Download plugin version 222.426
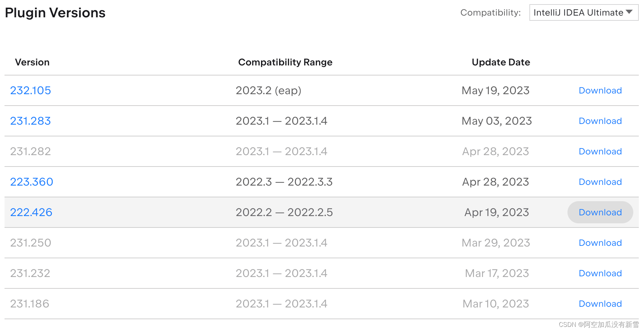The image size is (644, 331). tap(600, 212)
